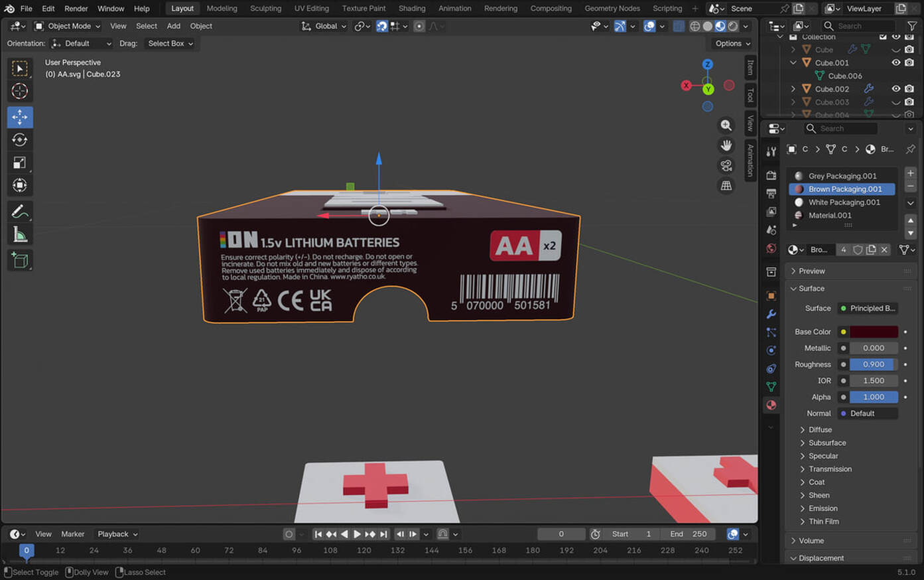924x580 pixels.
Task: Select the Measure tool
Action: point(20,234)
